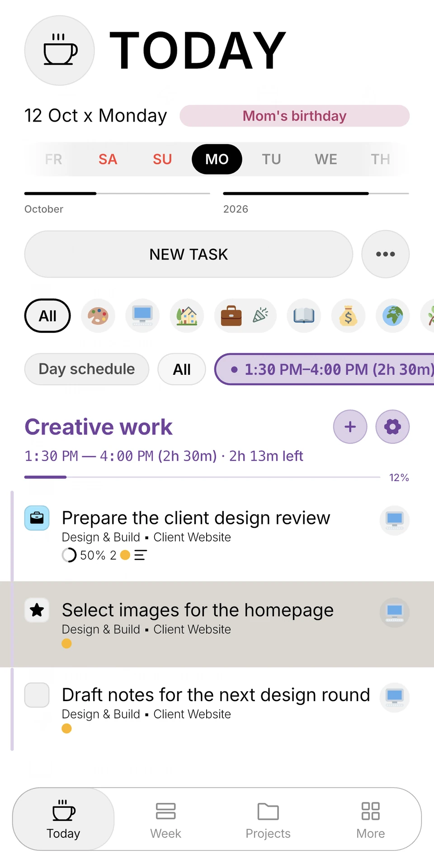Screen dimensions: 434x868
Task: Open Select images for the homepage task
Action: [x=198, y=610]
